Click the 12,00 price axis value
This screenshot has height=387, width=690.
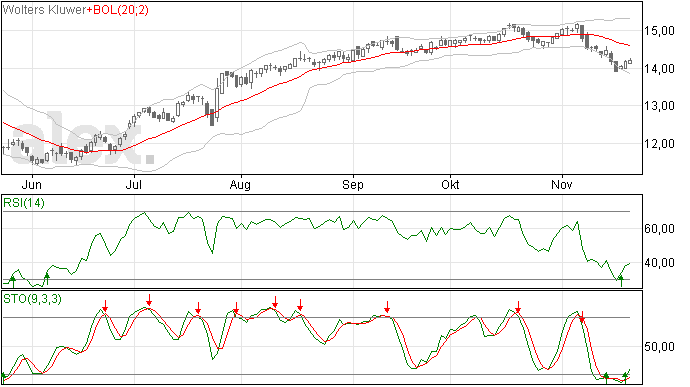(x=659, y=144)
